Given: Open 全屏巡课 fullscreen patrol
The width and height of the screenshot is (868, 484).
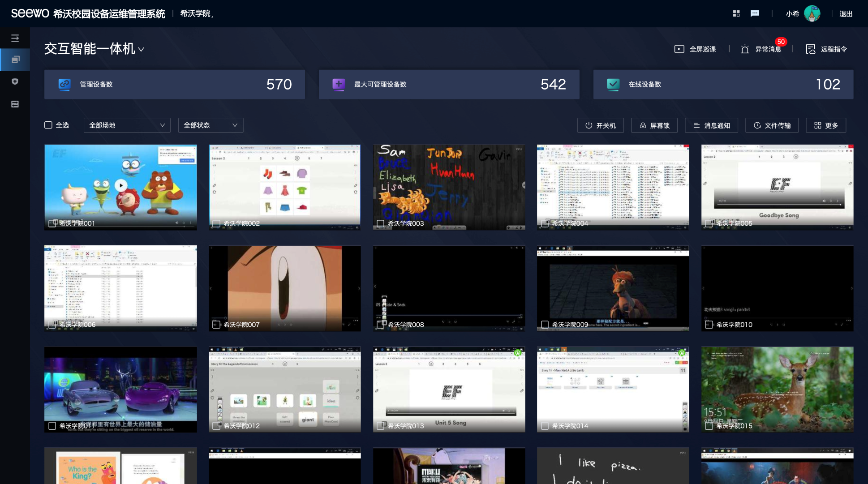Looking at the screenshot, I should (x=695, y=49).
